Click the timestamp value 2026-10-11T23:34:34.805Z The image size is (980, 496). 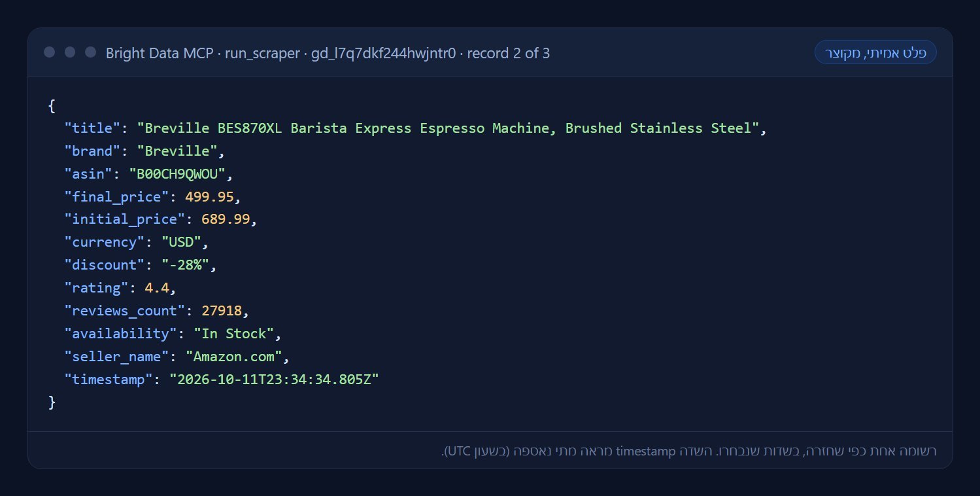274,380
